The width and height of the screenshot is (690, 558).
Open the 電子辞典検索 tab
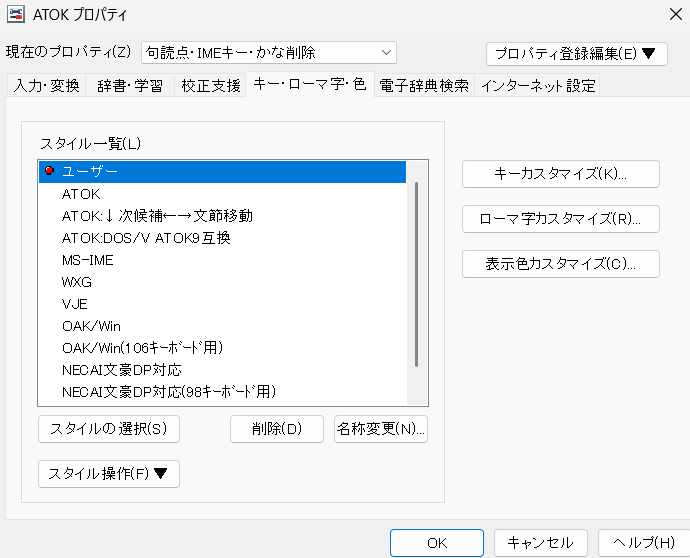pyautogui.click(x=424, y=85)
